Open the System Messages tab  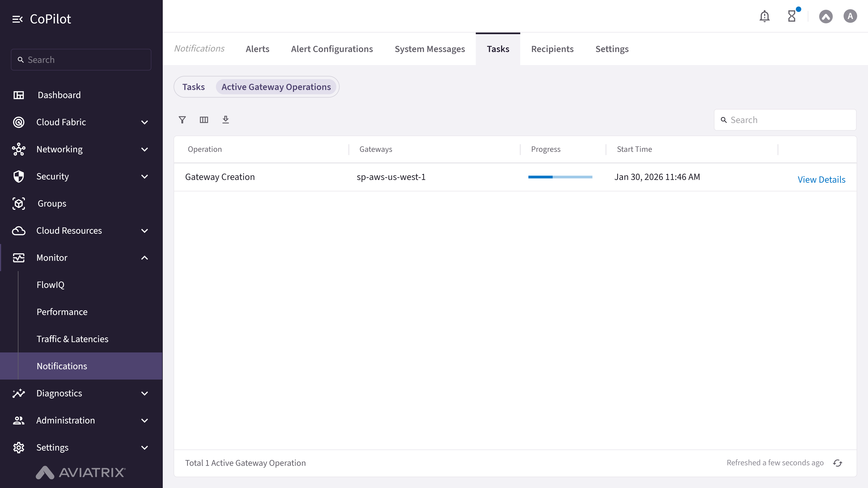pyautogui.click(x=430, y=49)
